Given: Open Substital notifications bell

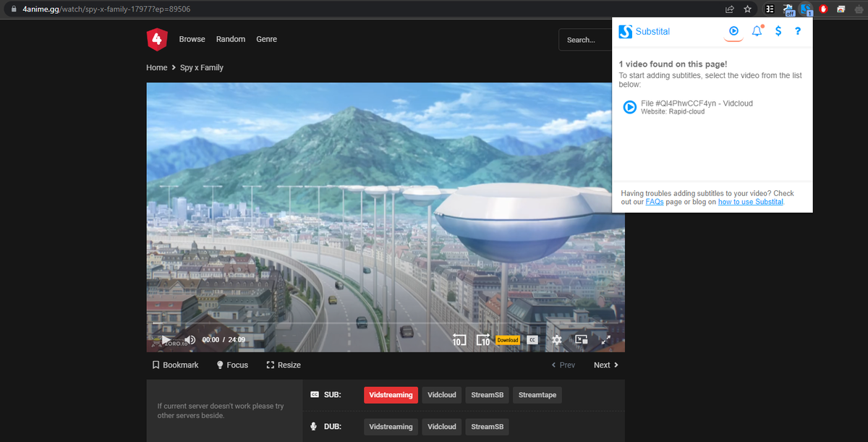Looking at the screenshot, I should pyautogui.click(x=757, y=31).
